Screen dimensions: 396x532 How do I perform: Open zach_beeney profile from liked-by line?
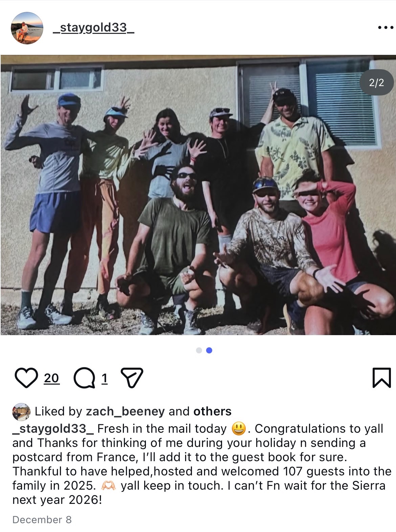pos(125,411)
